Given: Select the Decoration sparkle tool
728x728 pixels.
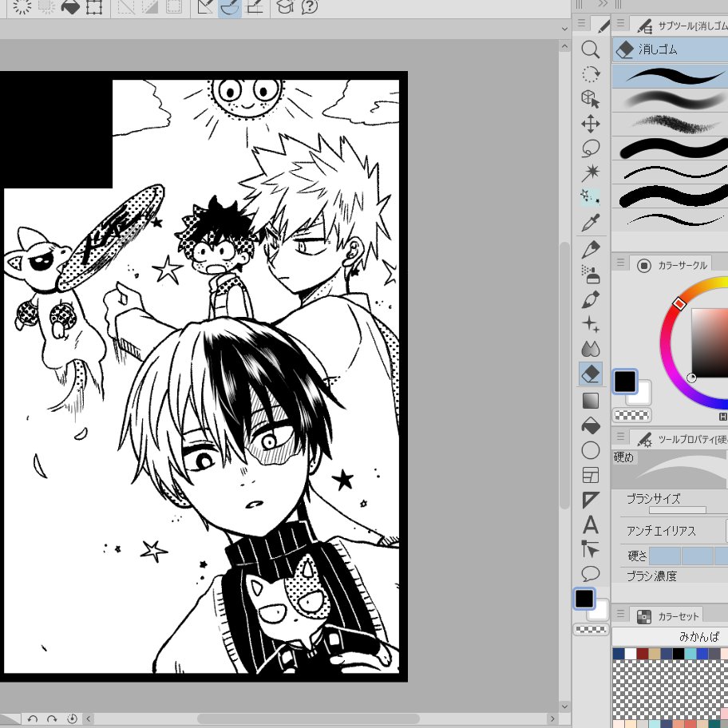Looking at the screenshot, I should [590, 324].
